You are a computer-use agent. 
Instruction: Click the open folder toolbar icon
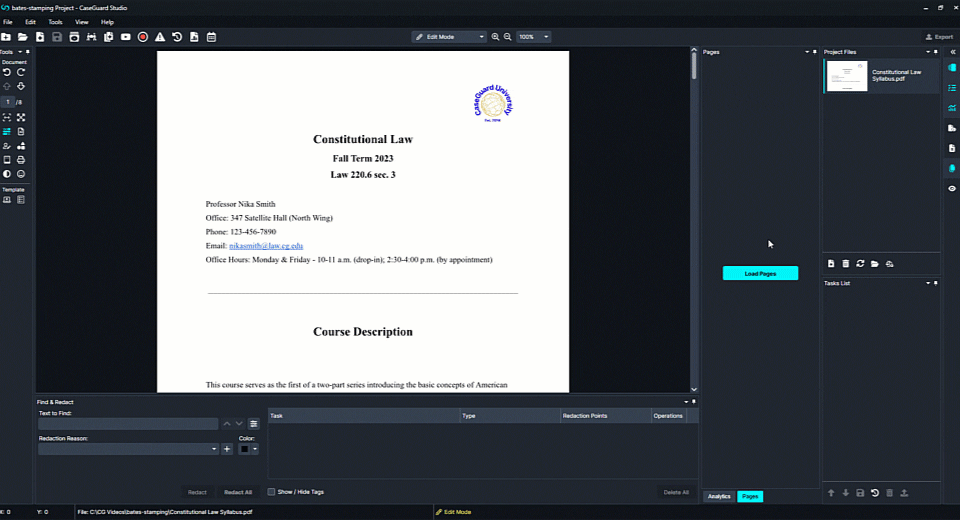(23, 37)
